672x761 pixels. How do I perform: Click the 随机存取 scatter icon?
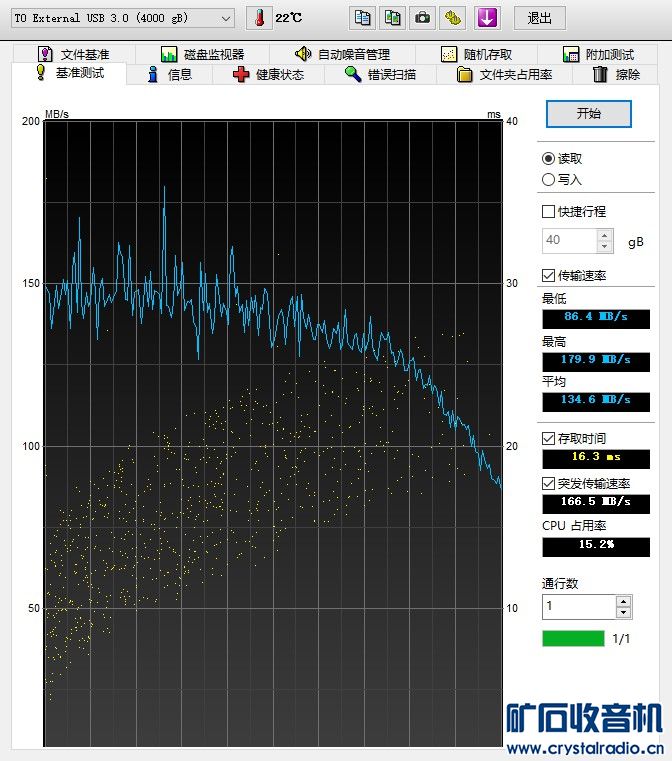[x=449, y=54]
